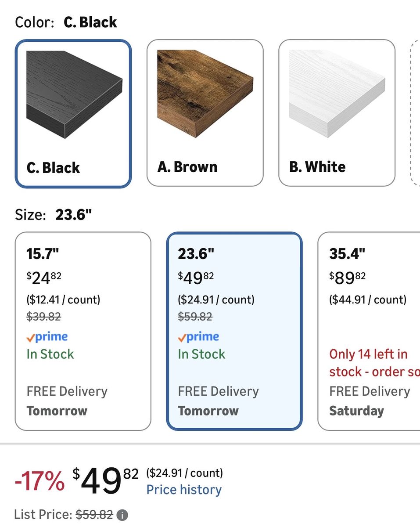Click the currently selected C. Black swatch
Image resolution: width=420 pixels, height=527 pixels.
pos(73,111)
